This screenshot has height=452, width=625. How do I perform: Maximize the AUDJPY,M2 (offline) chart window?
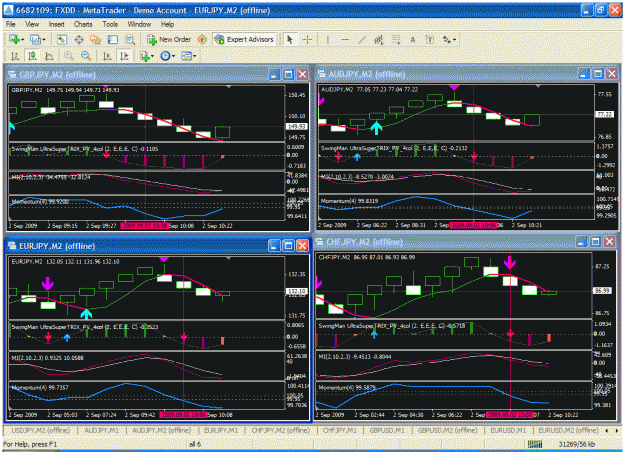click(x=597, y=73)
